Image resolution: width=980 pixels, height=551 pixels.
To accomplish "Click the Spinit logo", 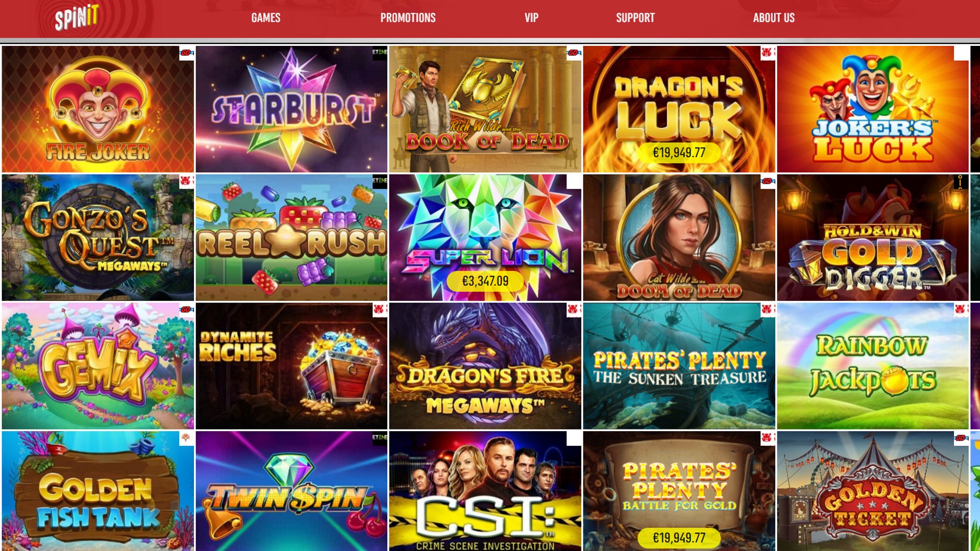I will [x=77, y=18].
